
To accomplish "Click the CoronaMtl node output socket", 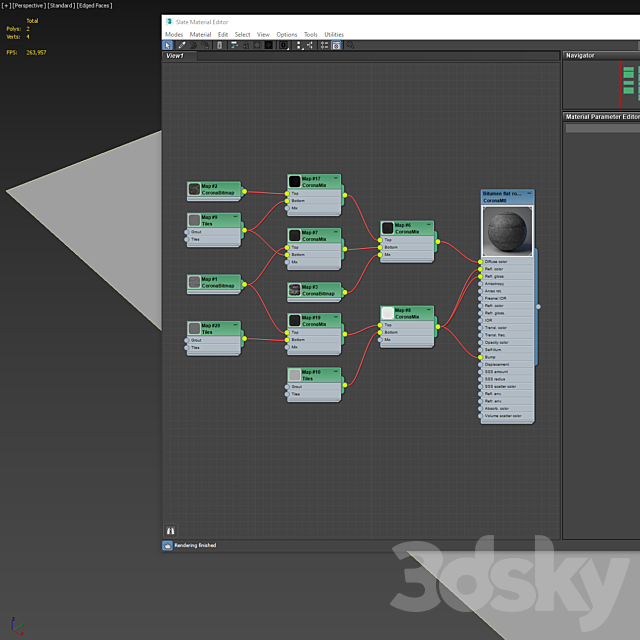I will coord(538,307).
